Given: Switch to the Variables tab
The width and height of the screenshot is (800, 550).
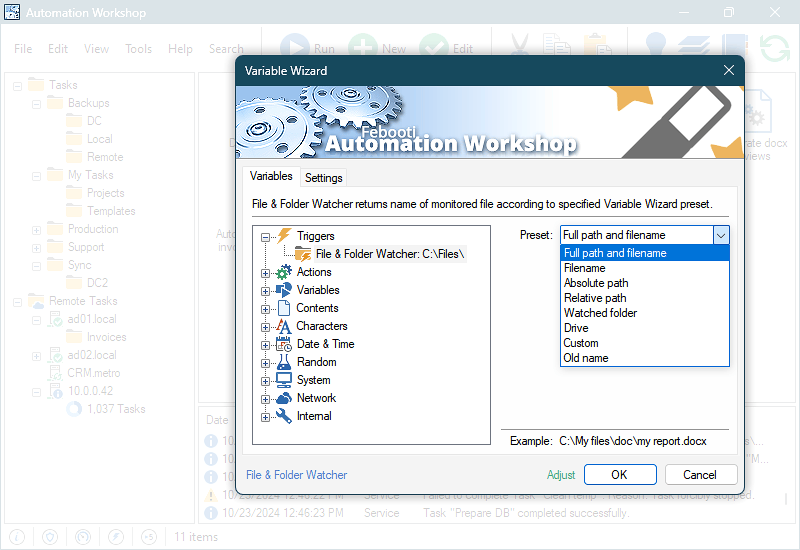Looking at the screenshot, I should point(271,176).
